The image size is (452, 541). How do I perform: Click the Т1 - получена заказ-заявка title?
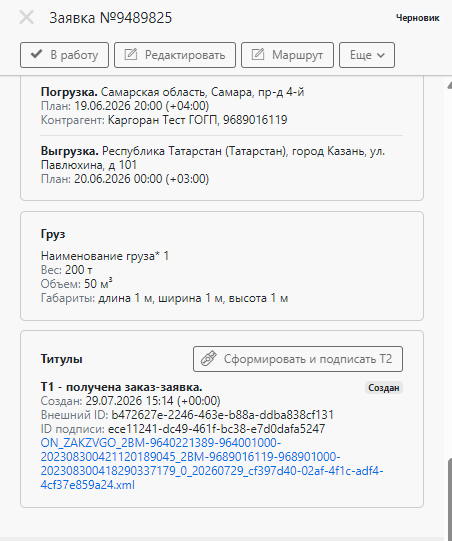121,387
